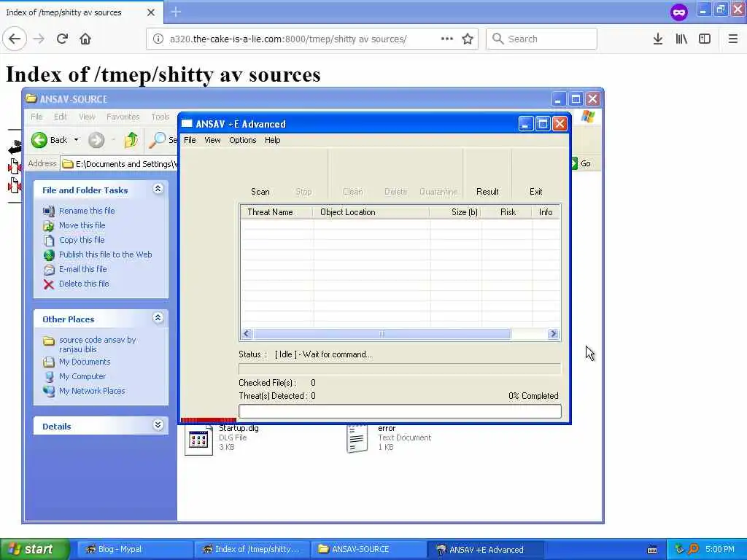Click the site info icon in URL bar
This screenshot has height=560, width=747.
tap(158, 39)
